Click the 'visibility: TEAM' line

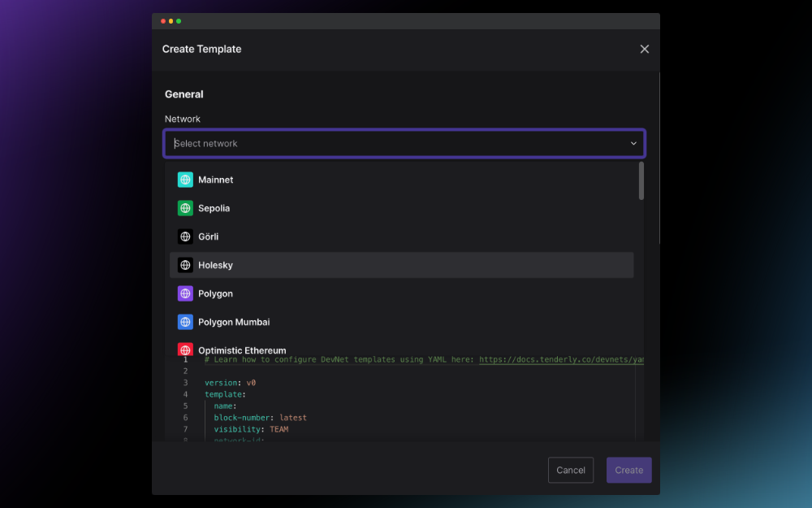tap(251, 430)
